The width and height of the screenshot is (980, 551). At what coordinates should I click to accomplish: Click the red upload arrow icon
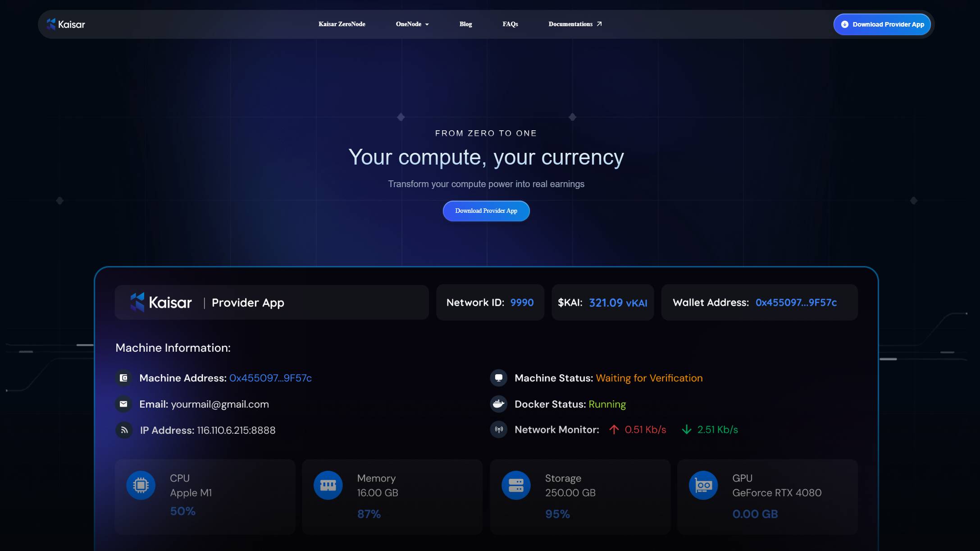(614, 430)
